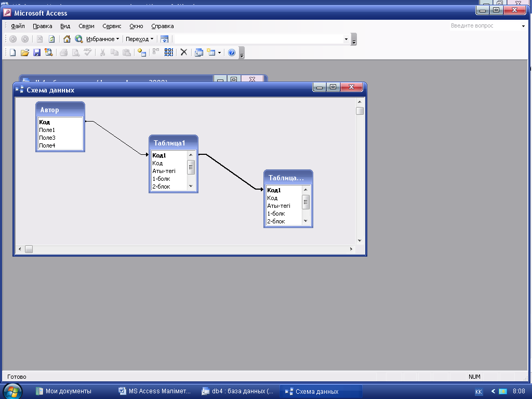Open the Переход dropdown
Screen dimensions: 532x399
click(x=139, y=39)
